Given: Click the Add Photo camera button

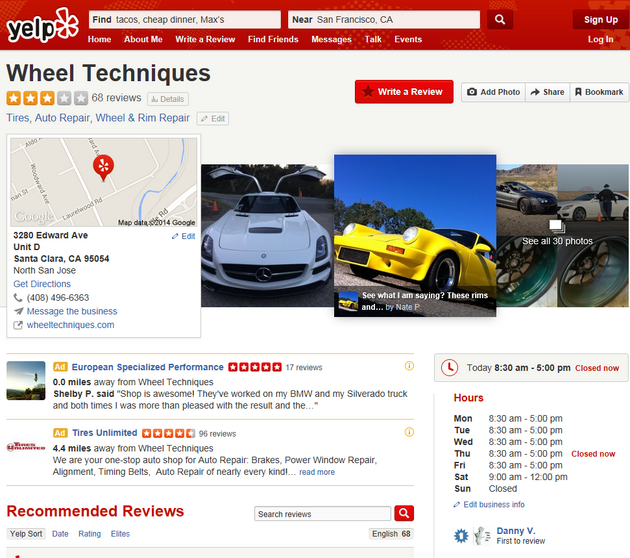Looking at the screenshot, I should [x=493, y=92].
